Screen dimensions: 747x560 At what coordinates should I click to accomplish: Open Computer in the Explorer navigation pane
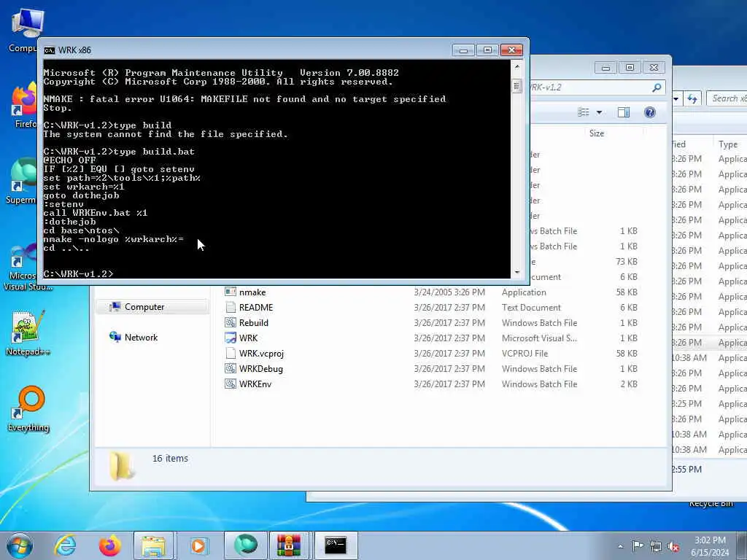point(144,307)
